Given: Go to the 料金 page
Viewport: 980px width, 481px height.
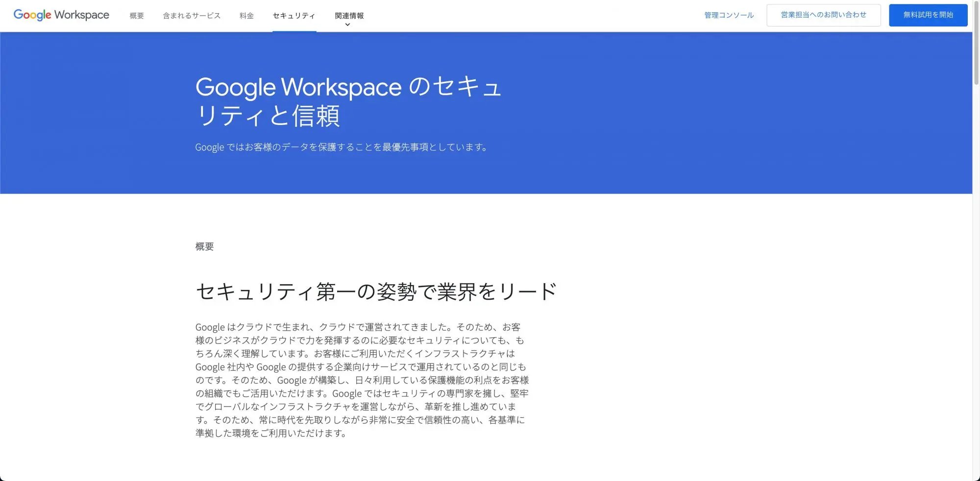Looking at the screenshot, I should pos(246,16).
